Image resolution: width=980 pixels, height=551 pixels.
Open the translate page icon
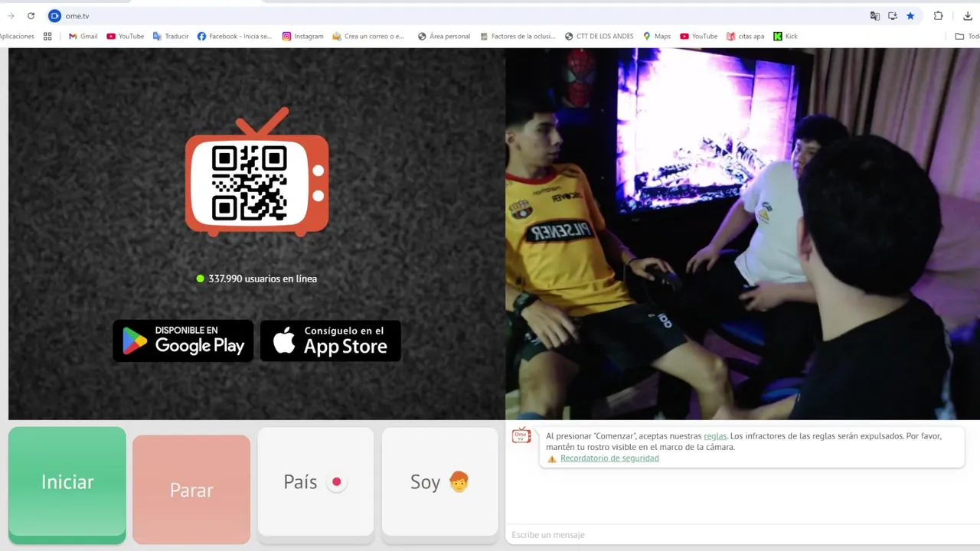(x=874, y=15)
